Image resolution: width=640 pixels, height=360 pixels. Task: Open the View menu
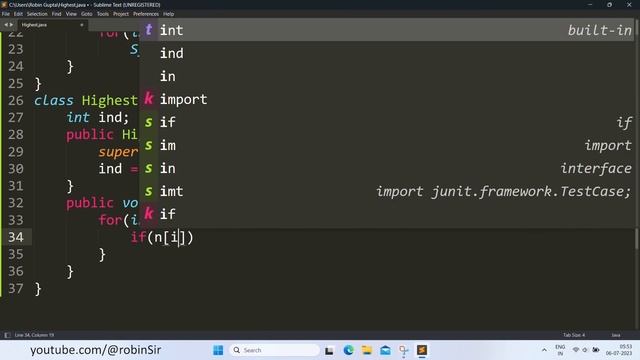pyautogui.click(x=71, y=14)
